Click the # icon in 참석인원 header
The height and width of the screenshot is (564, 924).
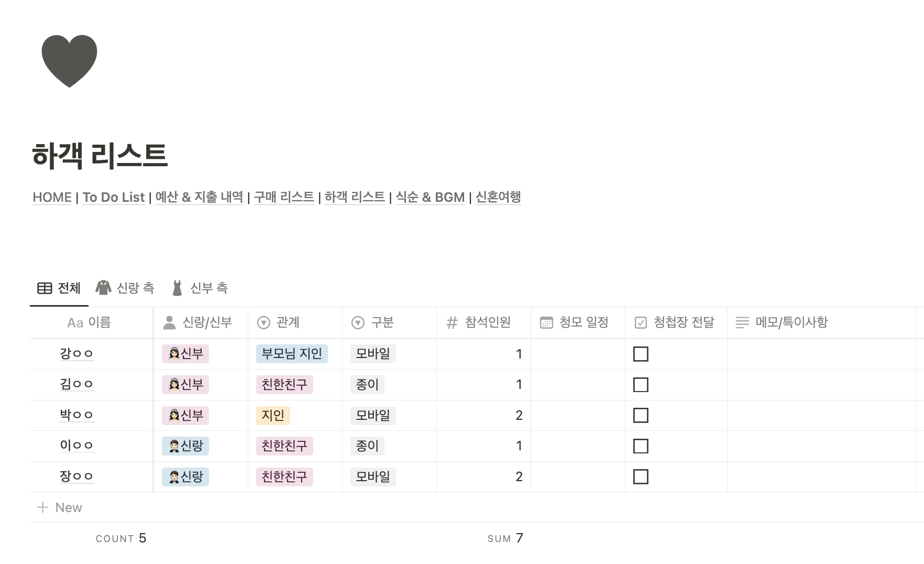click(451, 322)
